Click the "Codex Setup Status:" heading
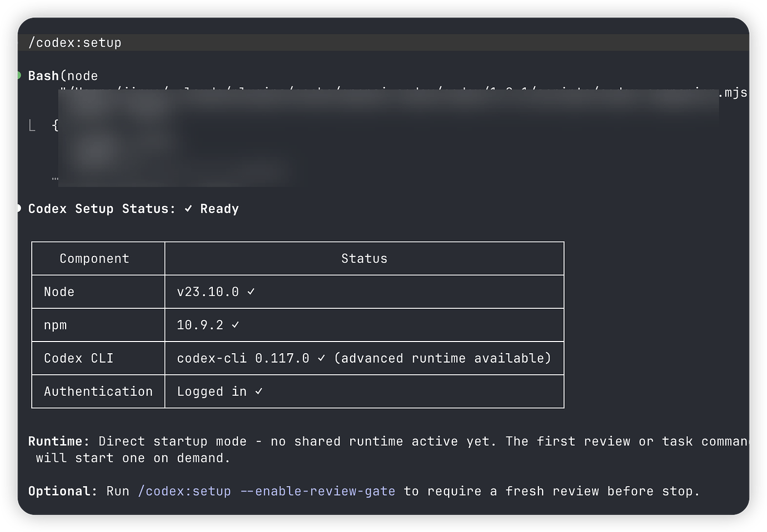 click(x=102, y=209)
